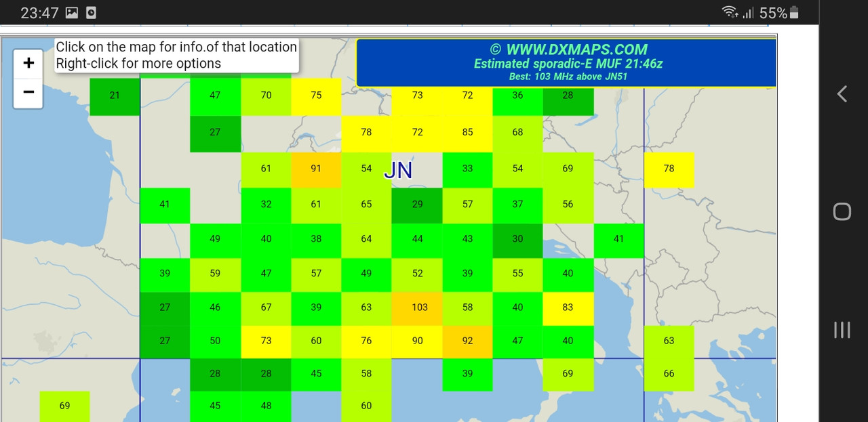The width and height of the screenshot is (868, 422).
Task: Click the WWW.DXMAPS.COM banner title
Action: 568,49
